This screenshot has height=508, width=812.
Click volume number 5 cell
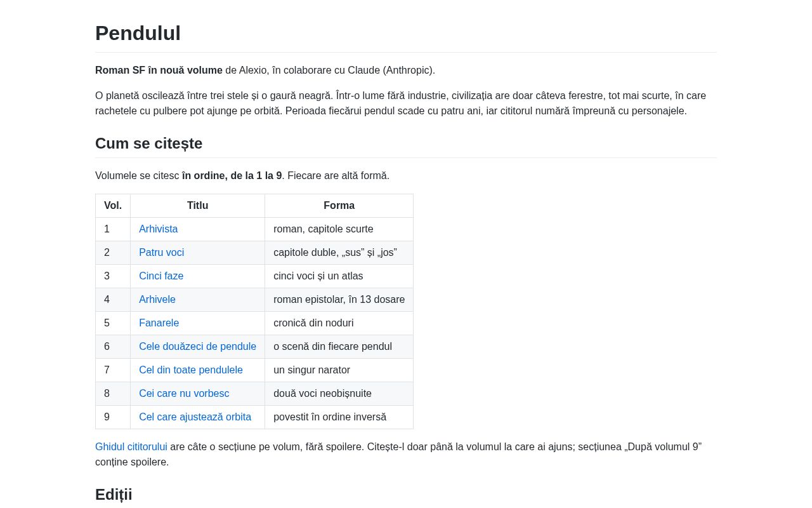pyautogui.click(x=113, y=323)
